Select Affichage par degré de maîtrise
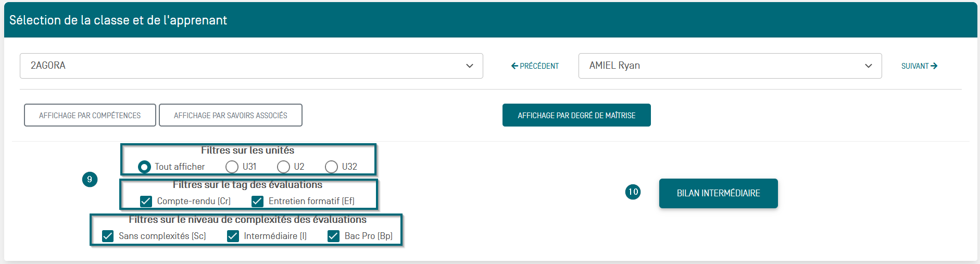The width and height of the screenshot is (980, 264). [x=576, y=115]
